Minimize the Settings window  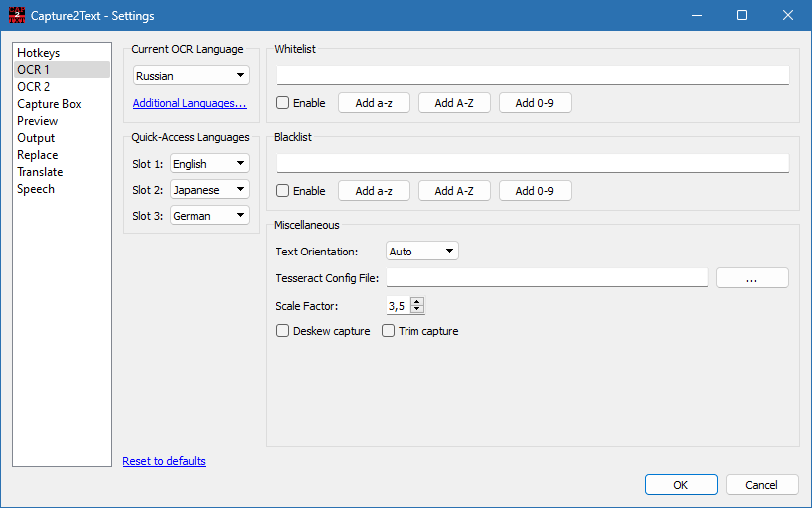point(697,15)
